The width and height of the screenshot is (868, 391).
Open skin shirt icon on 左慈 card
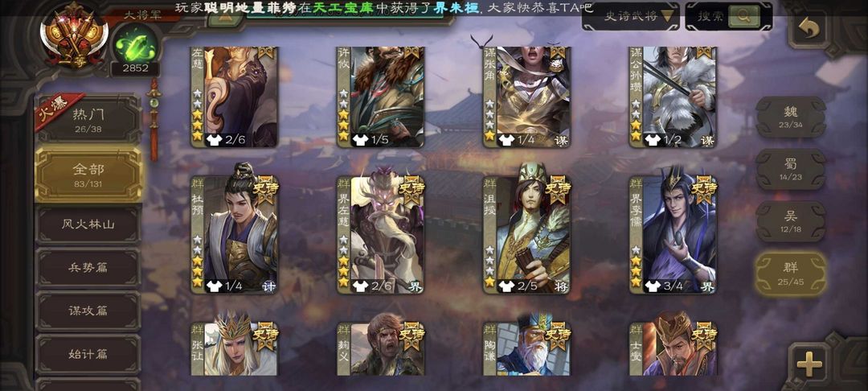(215, 140)
